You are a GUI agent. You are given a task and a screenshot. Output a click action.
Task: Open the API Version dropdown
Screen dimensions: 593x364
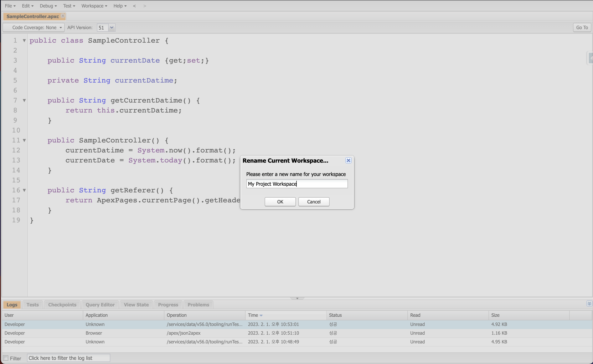tap(112, 27)
